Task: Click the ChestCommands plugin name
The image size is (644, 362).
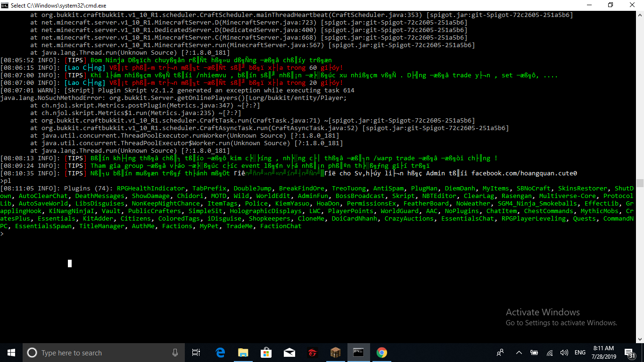Action: pos(549,211)
